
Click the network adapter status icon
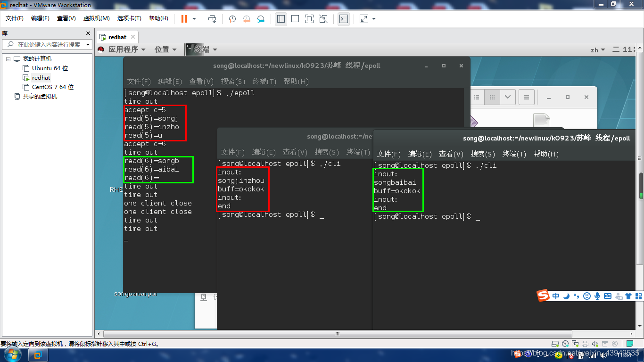pyautogui.click(x=575, y=344)
